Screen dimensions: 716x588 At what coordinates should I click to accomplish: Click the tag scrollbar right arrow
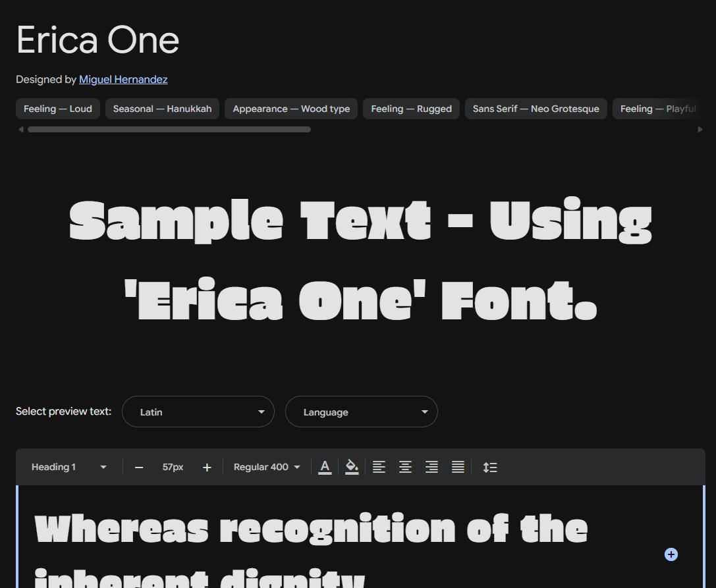(700, 130)
